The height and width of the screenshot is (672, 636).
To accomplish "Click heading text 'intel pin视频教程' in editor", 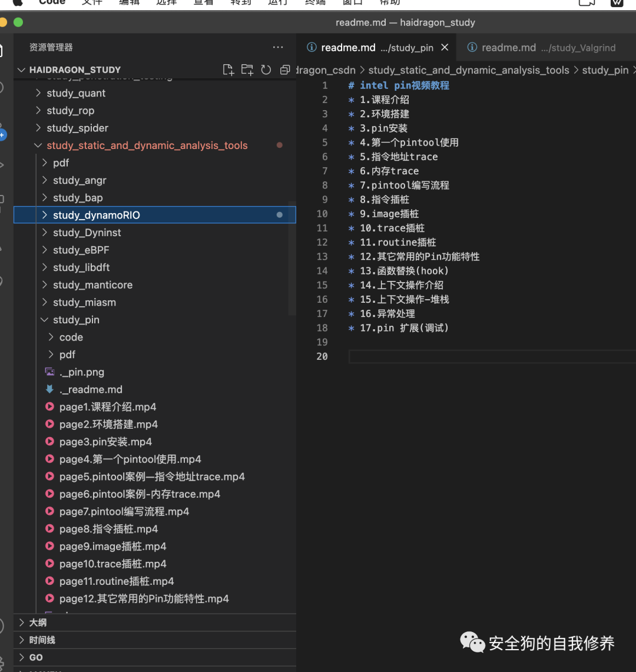I will pyautogui.click(x=404, y=85).
